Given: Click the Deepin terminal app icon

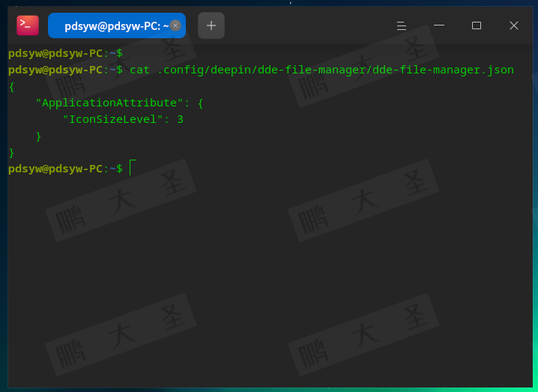Looking at the screenshot, I should (28, 25).
